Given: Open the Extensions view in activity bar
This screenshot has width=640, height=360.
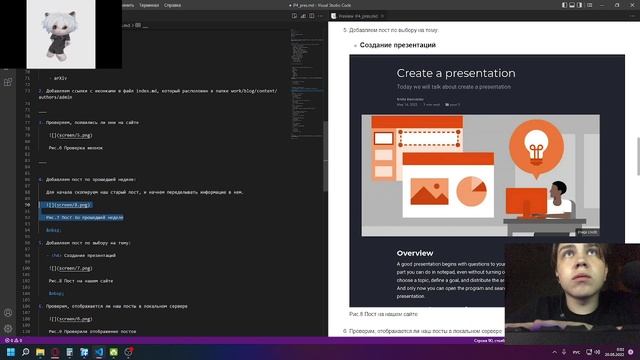Looking at the screenshot, I should 8,82.
